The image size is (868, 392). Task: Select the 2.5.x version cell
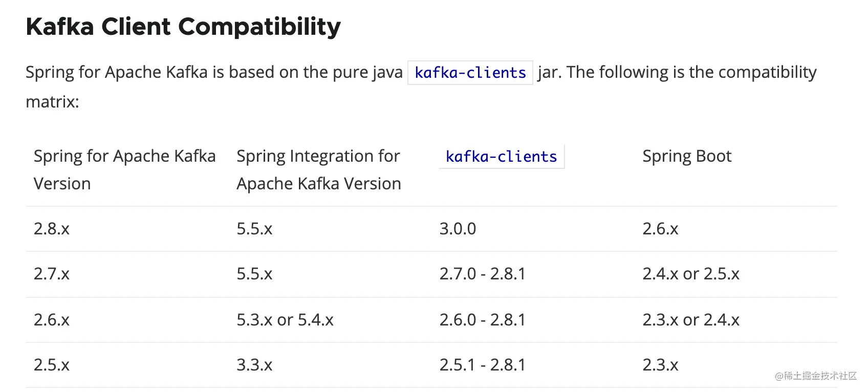click(52, 365)
